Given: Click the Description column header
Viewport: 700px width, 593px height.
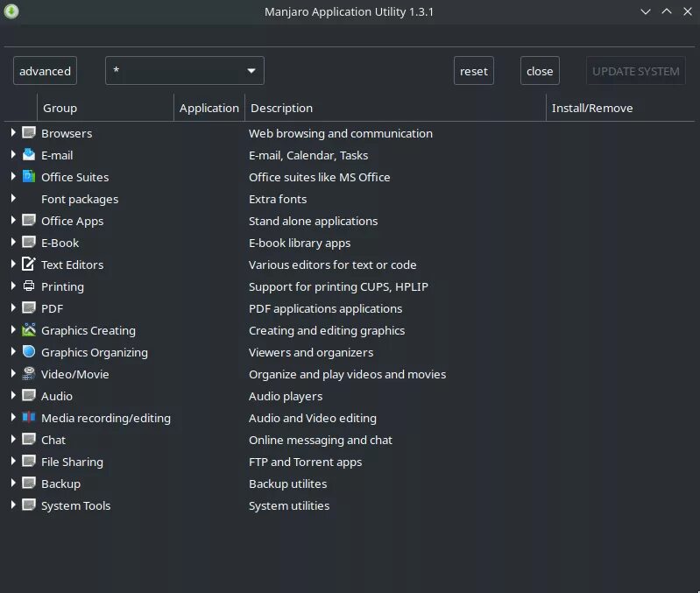Looking at the screenshot, I should 394,108.
